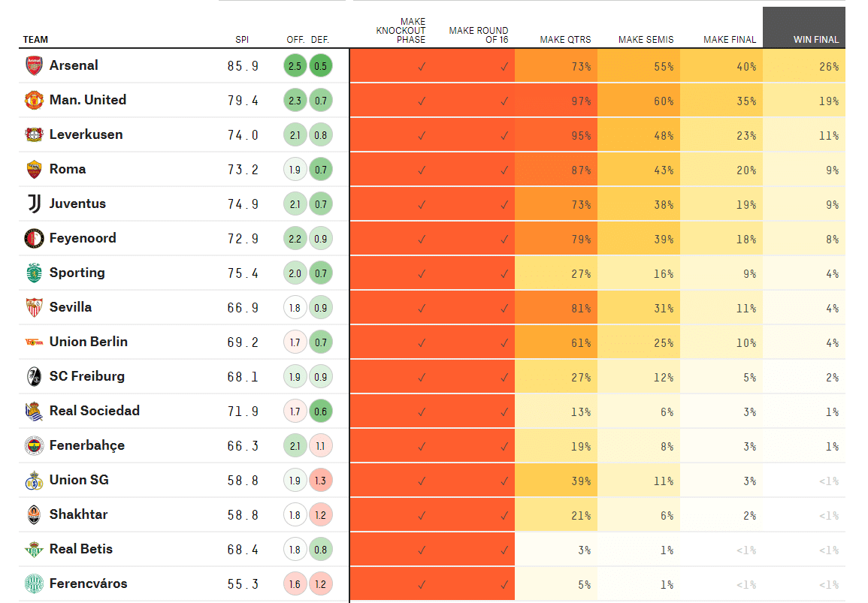Sort teams by SPI column header
Viewport: 868px width, 603px height.
point(242,40)
